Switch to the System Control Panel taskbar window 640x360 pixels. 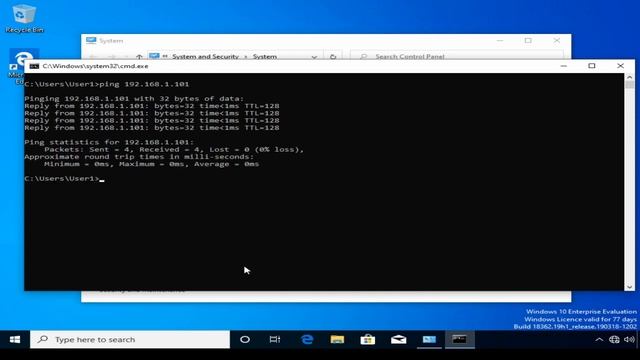pyautogui.click(x=429, y=340)
